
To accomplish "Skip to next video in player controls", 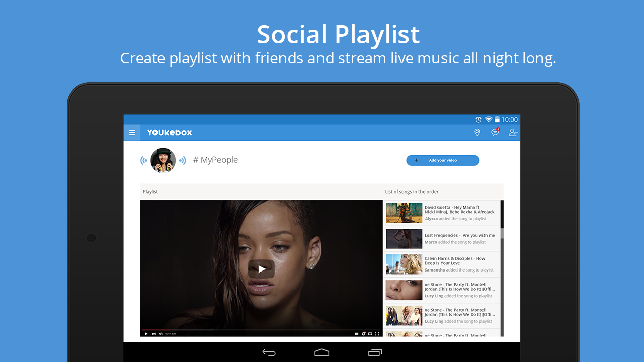I will pyautogui.click(x=154, y=334).
